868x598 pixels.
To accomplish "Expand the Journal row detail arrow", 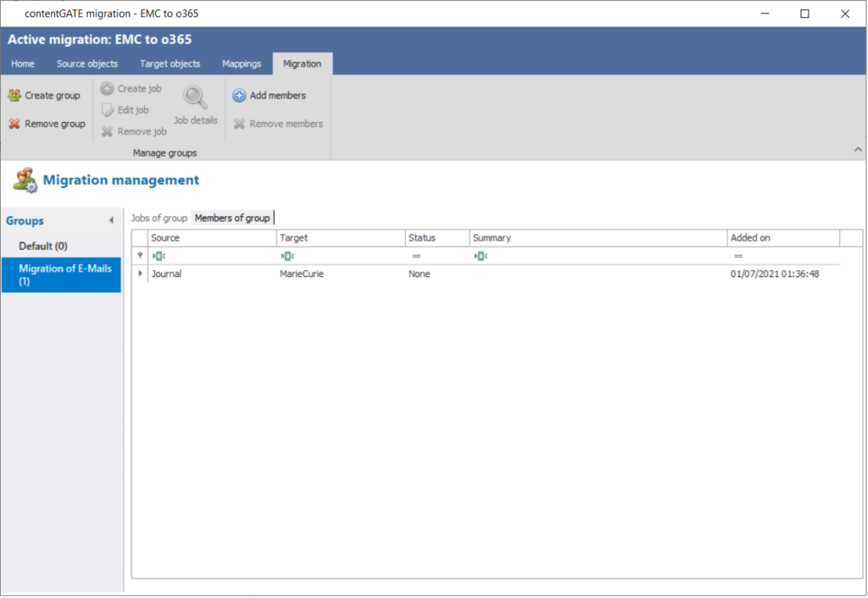I will pos(139,273).
